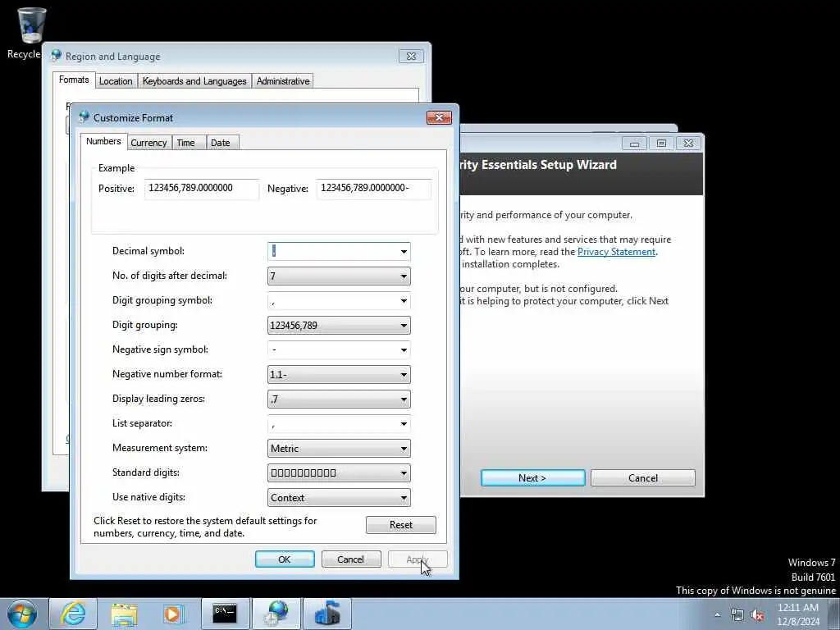Image resolution: width=840 pixels, height=630 pixels.
Task: Open the Formats tab in Region and Language
Action: 74,80
